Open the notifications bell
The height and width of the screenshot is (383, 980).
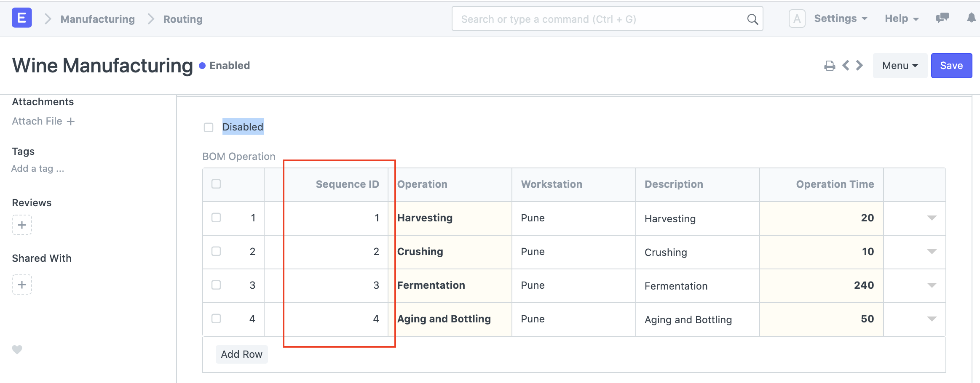pyautogui.click(x=971, y=18)
